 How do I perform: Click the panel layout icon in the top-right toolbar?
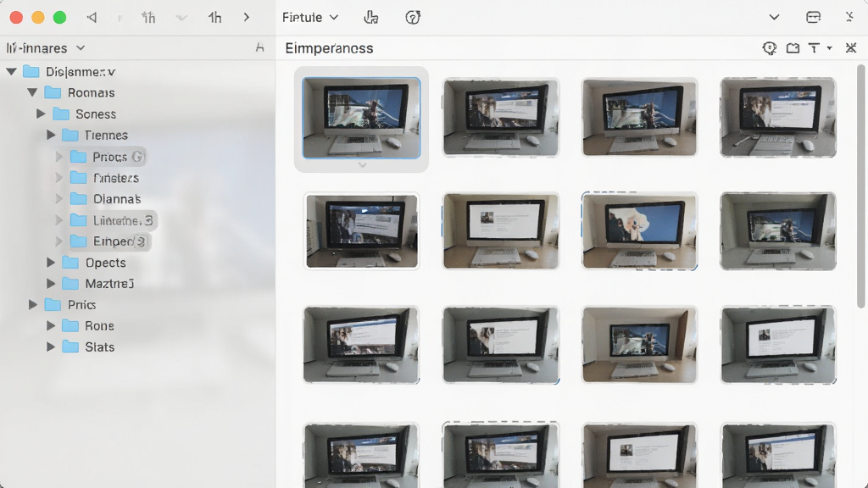(x=813, y=17)
